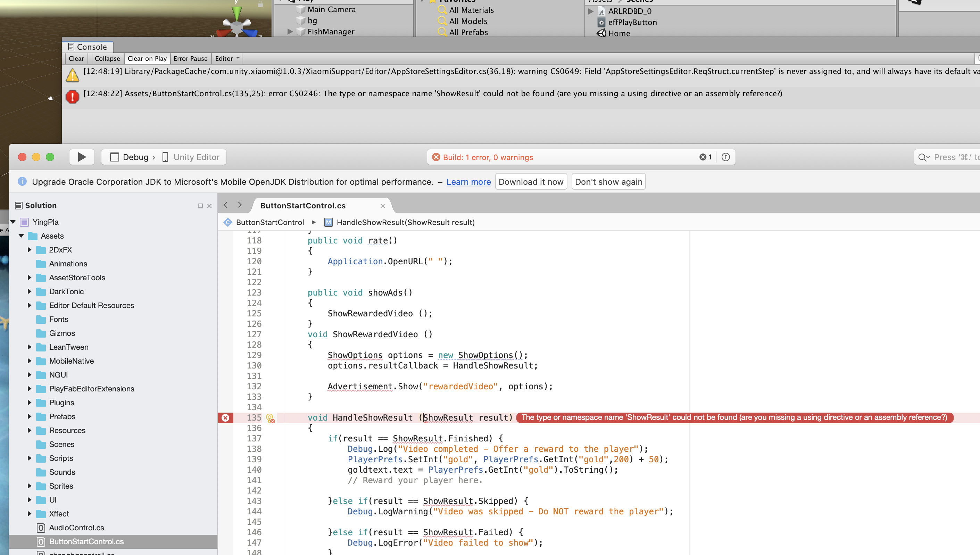Screen dimensions: 980x555
Task: Click the build status up-arrow icon
Action: (725, 157)
